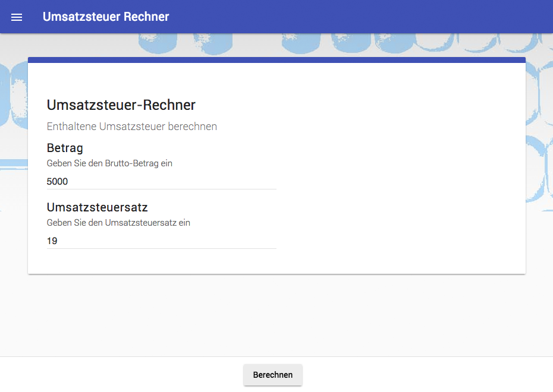Viewport: 553px width, 392px height.
Task: Click the Berechnen button
Action: point(272,375)
